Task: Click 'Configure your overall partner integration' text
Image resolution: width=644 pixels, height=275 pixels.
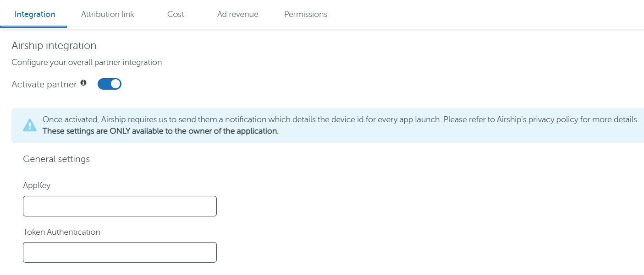Action: [x=87, y=62]
